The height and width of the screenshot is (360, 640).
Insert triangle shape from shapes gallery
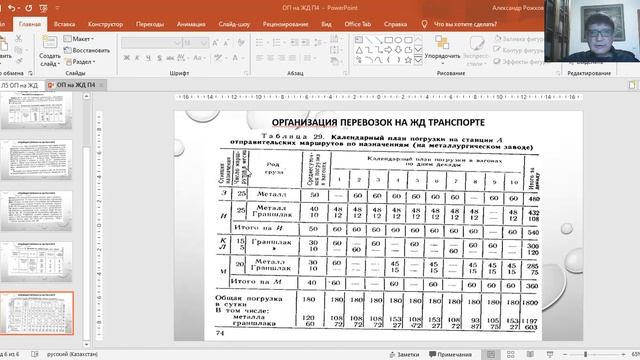pos(359,50)
